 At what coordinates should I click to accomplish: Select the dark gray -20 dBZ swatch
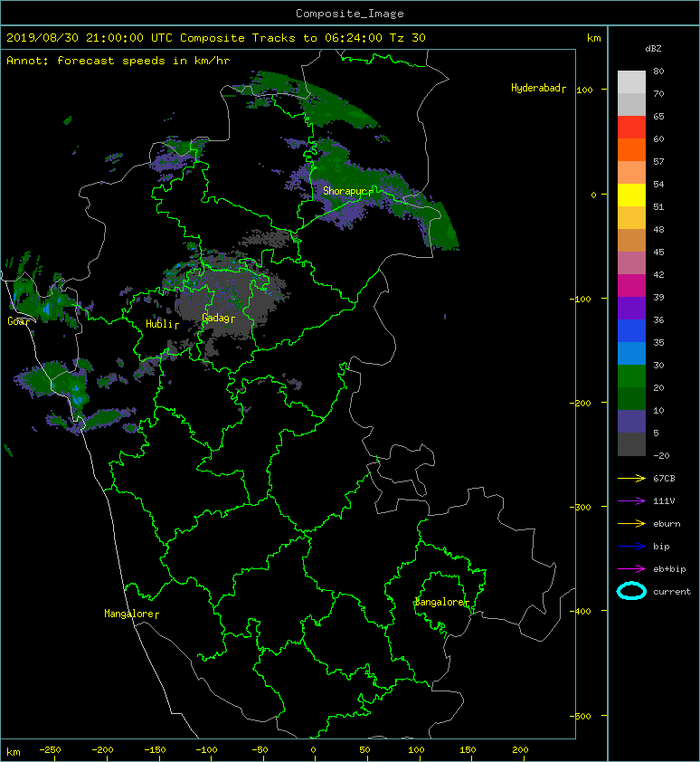click(631, 444)
